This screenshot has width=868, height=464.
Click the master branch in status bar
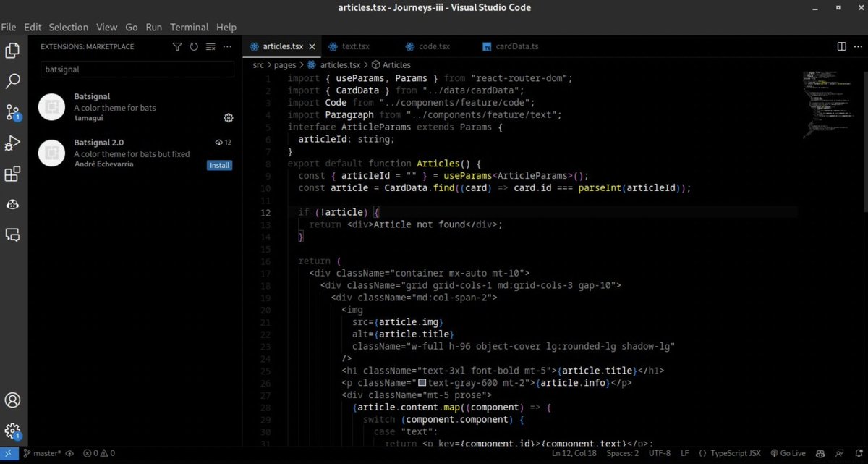click(43, 453)
